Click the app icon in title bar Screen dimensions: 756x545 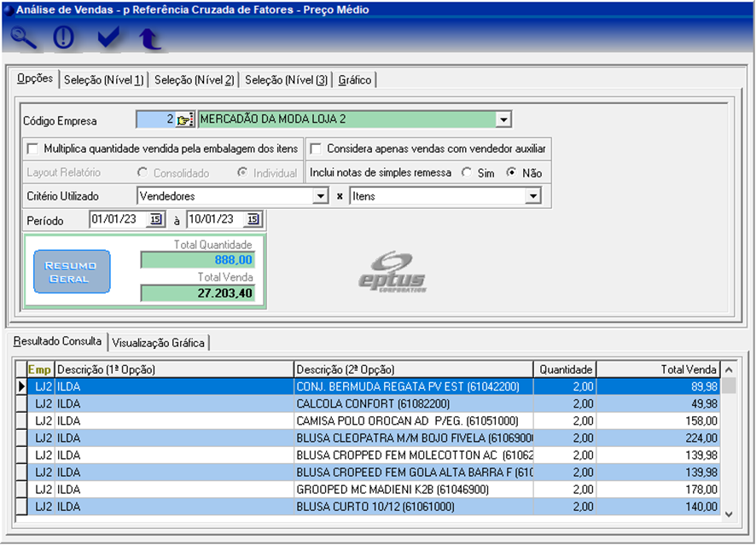pyautogui.click(x=9, y=9)
